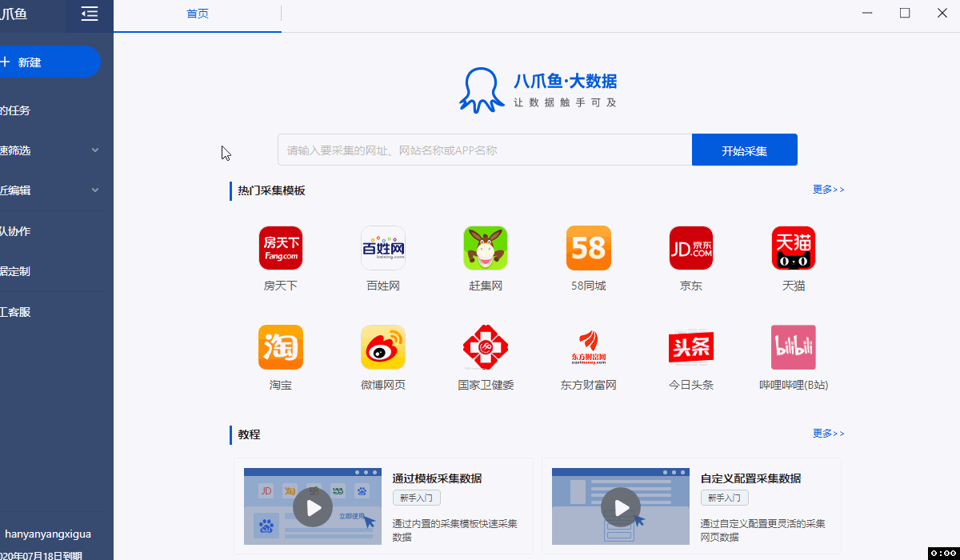The image size is (960, 560).
Task: Maximize the window
Action: [905, 13]
